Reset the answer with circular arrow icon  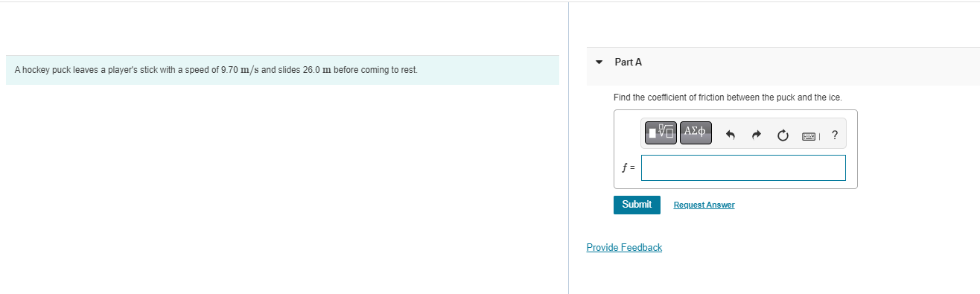coord(783,135)
